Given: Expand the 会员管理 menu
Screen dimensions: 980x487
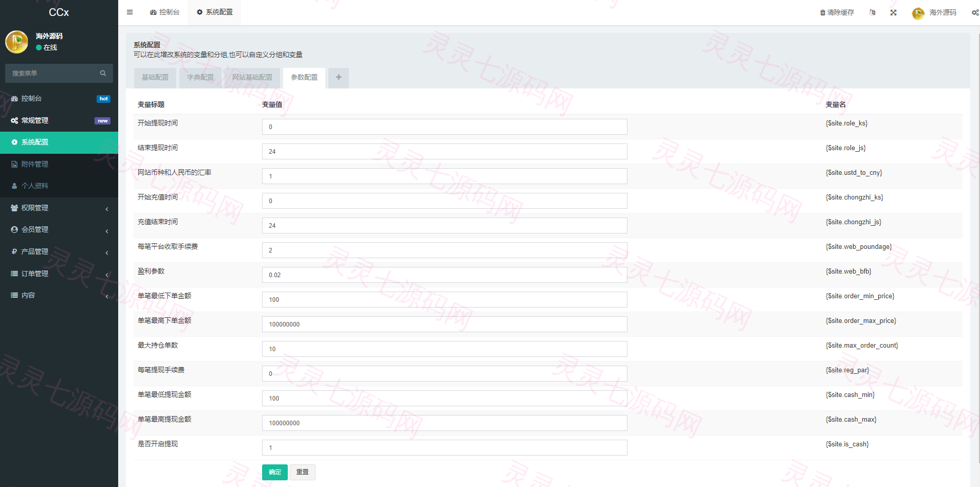Looking at the screenshot, I should coord(59,230).
